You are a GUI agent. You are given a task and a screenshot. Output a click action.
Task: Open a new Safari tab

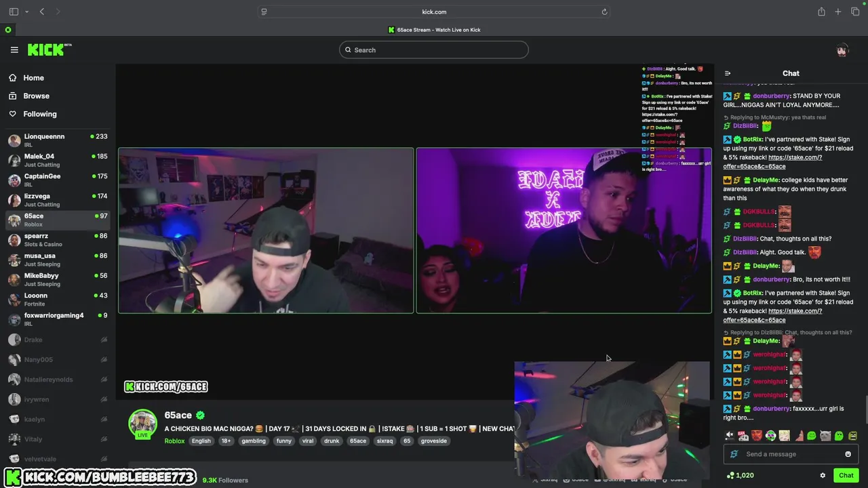(838, 12)
